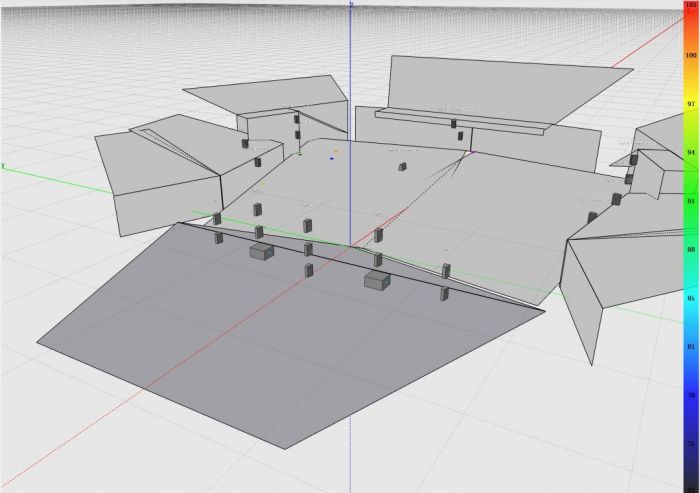Click the Y axis label at left edge
Viewport: 700px width, 493px height.
(4, 166)
